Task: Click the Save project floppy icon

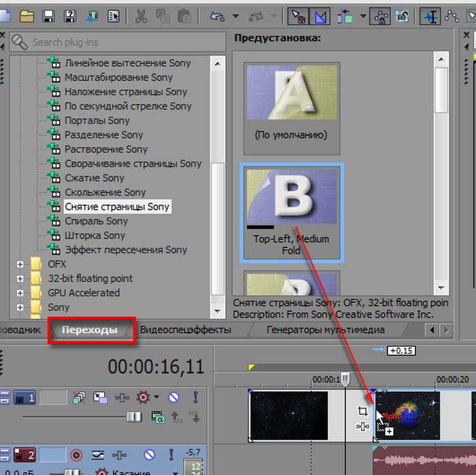Action: point(48,16)
